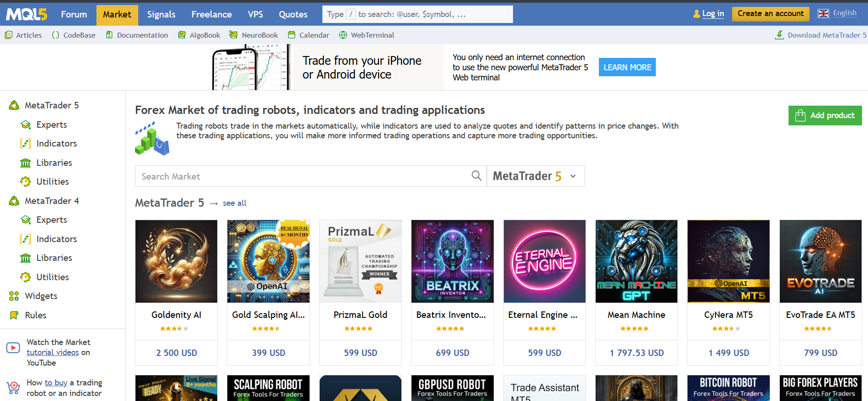Viewport: 868px width, 401px height.
Task: Expand the MetaTrader 5 platform dropdown
Action: pos(535,176)
